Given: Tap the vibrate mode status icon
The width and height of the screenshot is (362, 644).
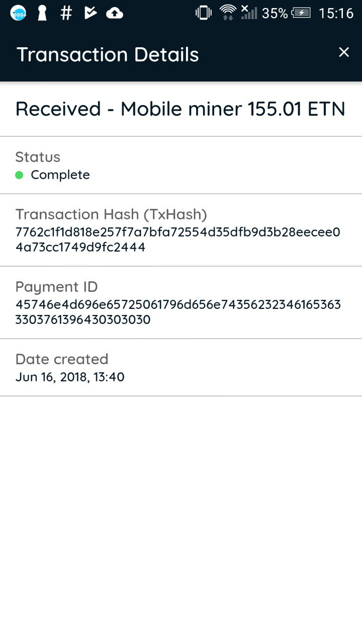Looking at the screenshot, I should (x=204, y=13).
